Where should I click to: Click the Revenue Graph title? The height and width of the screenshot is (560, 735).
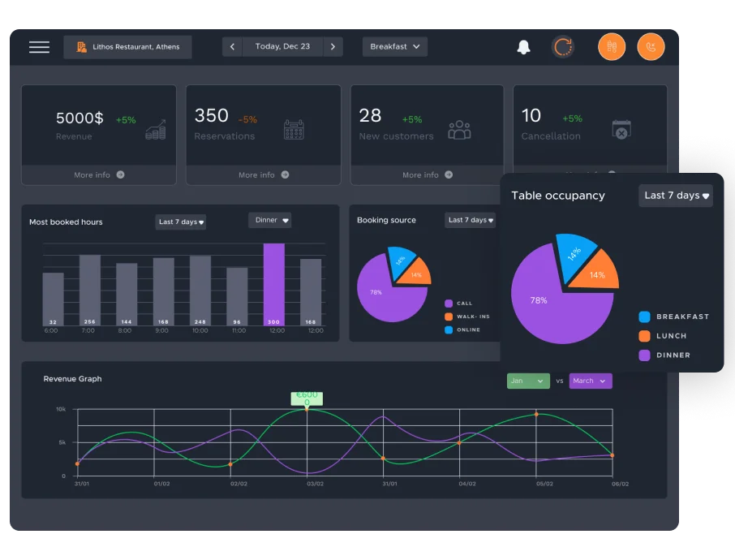pos(73,378)
